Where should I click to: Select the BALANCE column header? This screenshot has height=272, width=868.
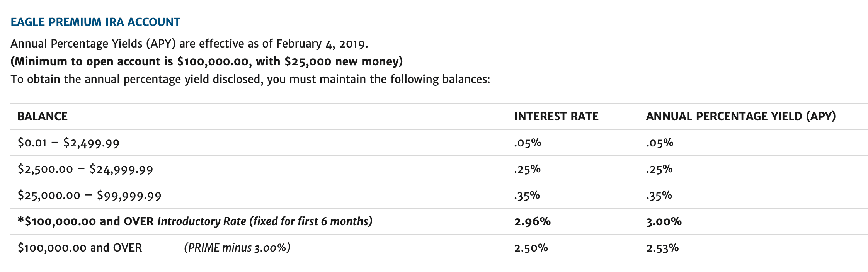[43, 116]
